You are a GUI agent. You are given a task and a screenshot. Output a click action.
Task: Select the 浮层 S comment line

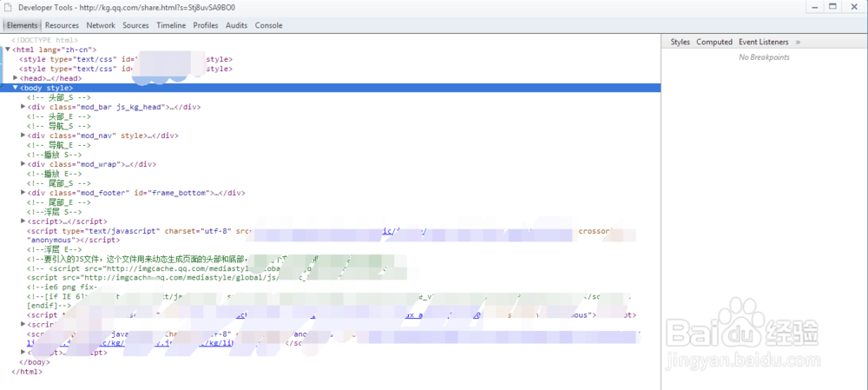click(54, 212)
